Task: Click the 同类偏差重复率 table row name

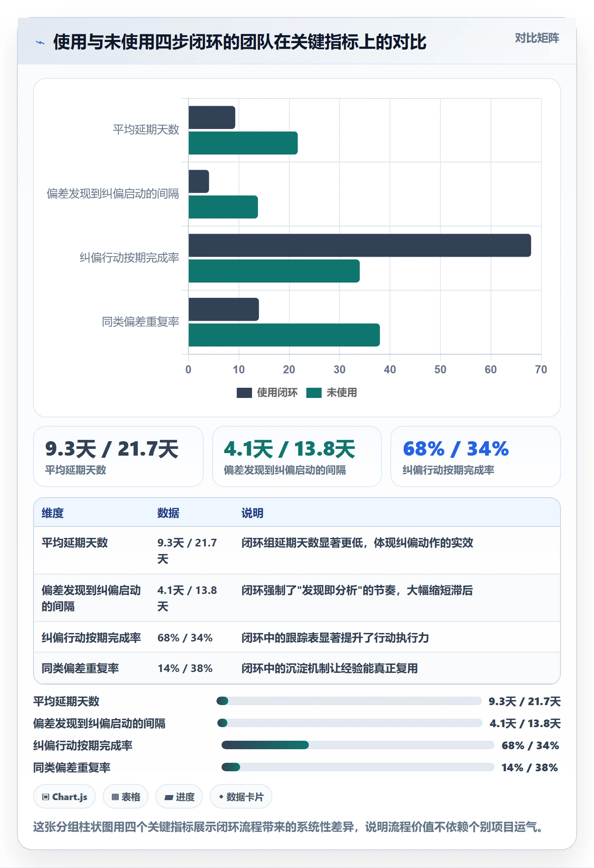Action: tap(80, 668)
